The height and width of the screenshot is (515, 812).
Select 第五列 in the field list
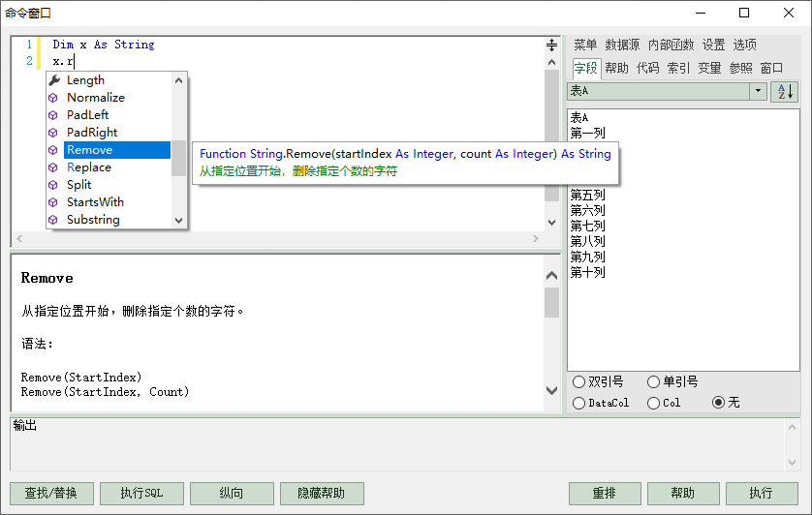click(x=588, y=196)
